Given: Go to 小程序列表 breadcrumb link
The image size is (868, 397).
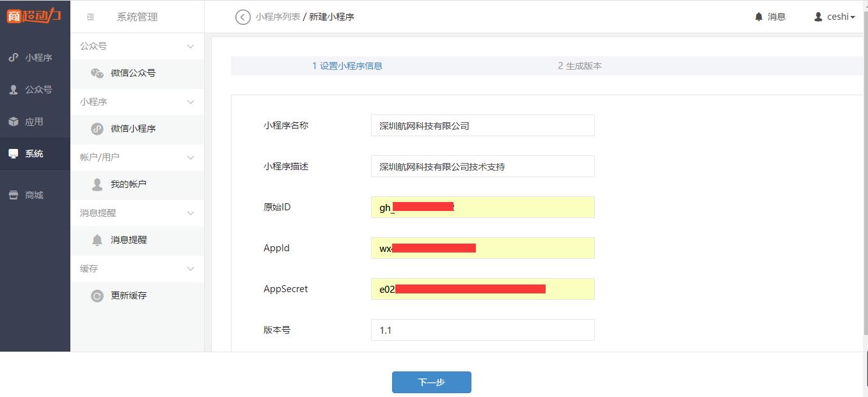Looking at the screenshot, I should [278, 17].
